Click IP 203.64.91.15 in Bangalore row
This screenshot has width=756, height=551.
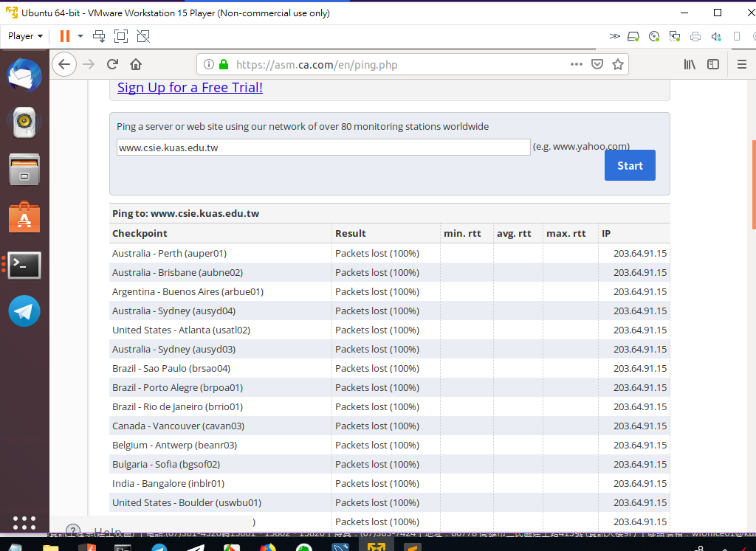tap(640, 484)
